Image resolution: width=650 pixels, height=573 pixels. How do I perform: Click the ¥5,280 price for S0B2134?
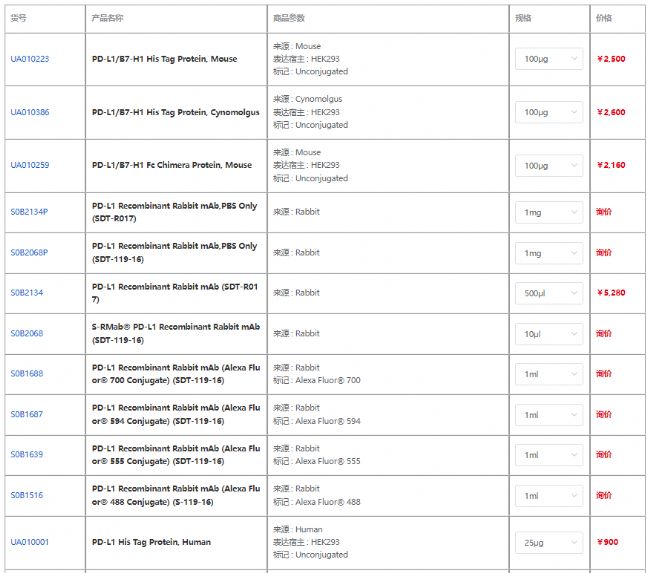click(610, 293)
